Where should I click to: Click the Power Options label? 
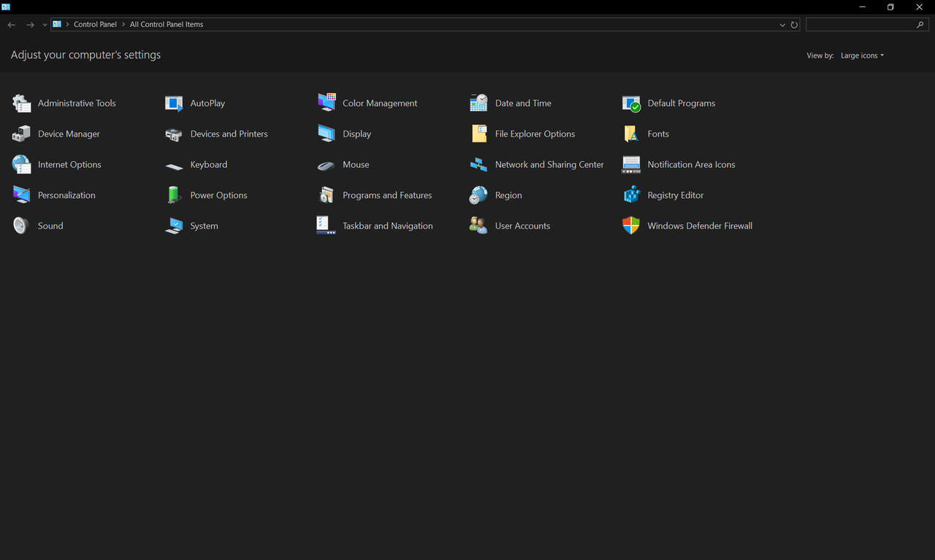tap(218, 195)
